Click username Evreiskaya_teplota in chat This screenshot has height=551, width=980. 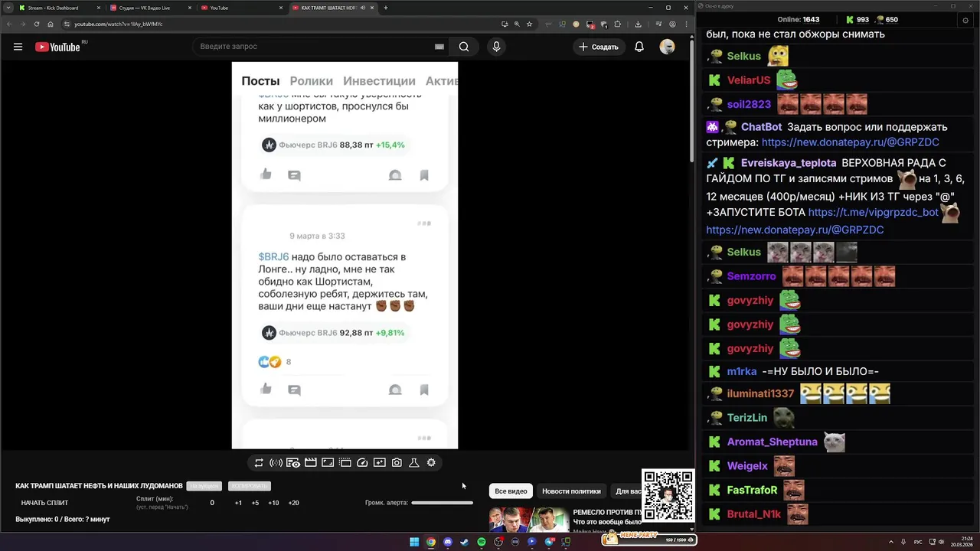789,163
